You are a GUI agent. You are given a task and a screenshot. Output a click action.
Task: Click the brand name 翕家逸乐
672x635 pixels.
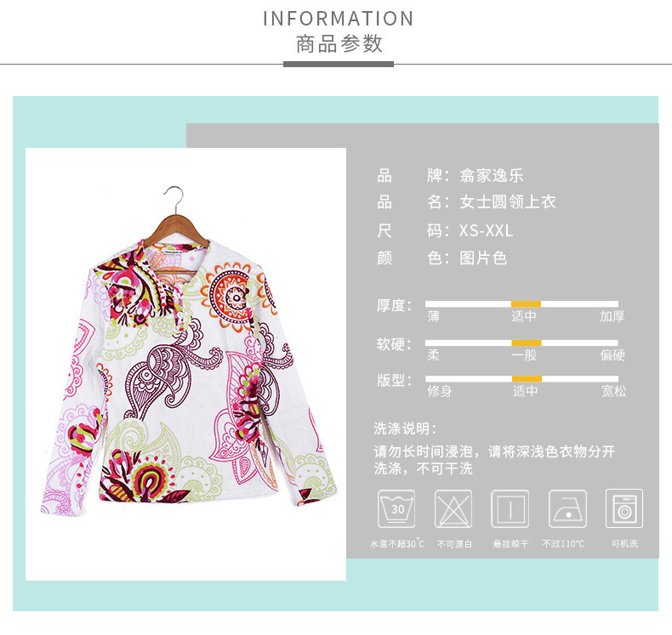pyautogui.click(x=492, y=175)
